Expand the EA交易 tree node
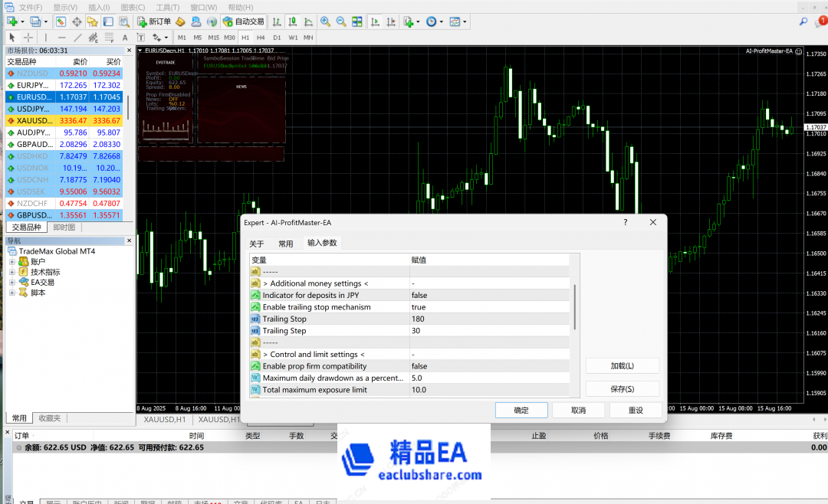Viewport: 828px width, 504px height. click(12, 283)
